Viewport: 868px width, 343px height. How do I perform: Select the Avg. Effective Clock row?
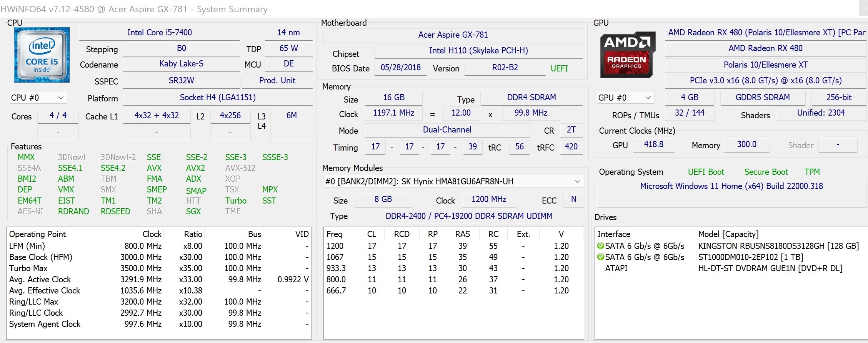(x=159, y=290)
